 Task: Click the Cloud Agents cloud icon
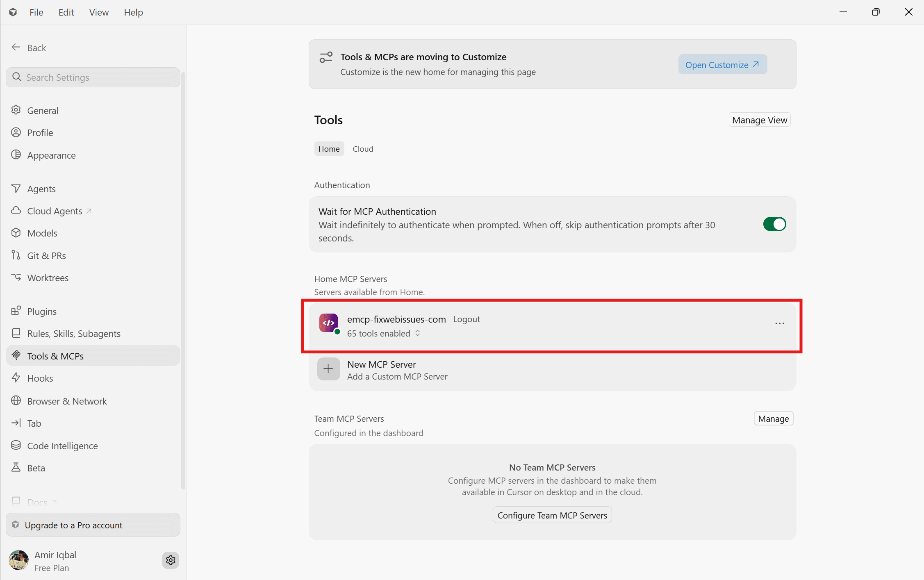point(16,211)
